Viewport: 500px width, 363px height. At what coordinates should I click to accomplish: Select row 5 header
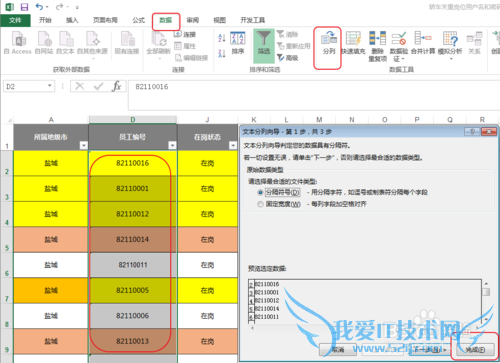pos(7,239)
